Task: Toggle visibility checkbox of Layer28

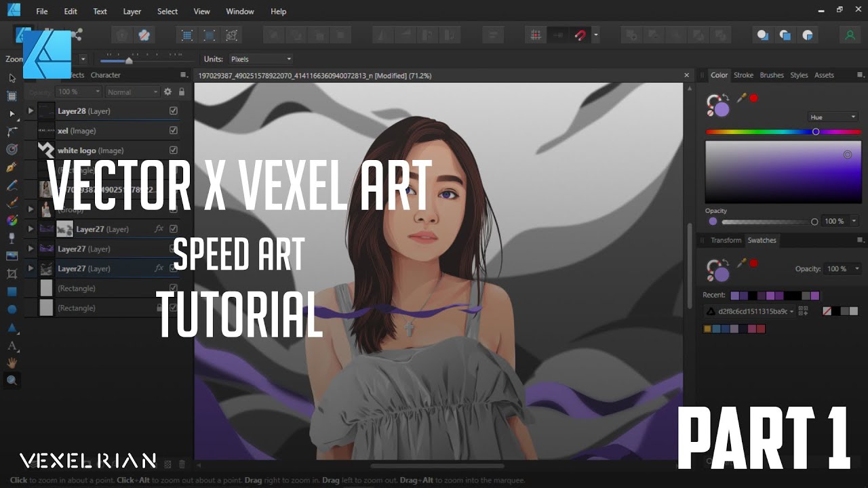Action: (x=174, y=110)
